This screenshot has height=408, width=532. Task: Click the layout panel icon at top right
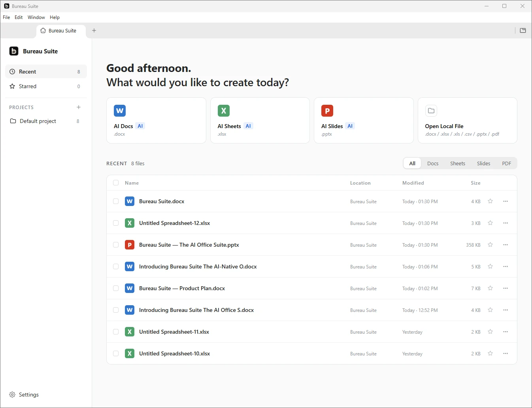pyautogui.click(x=523, y=30)
